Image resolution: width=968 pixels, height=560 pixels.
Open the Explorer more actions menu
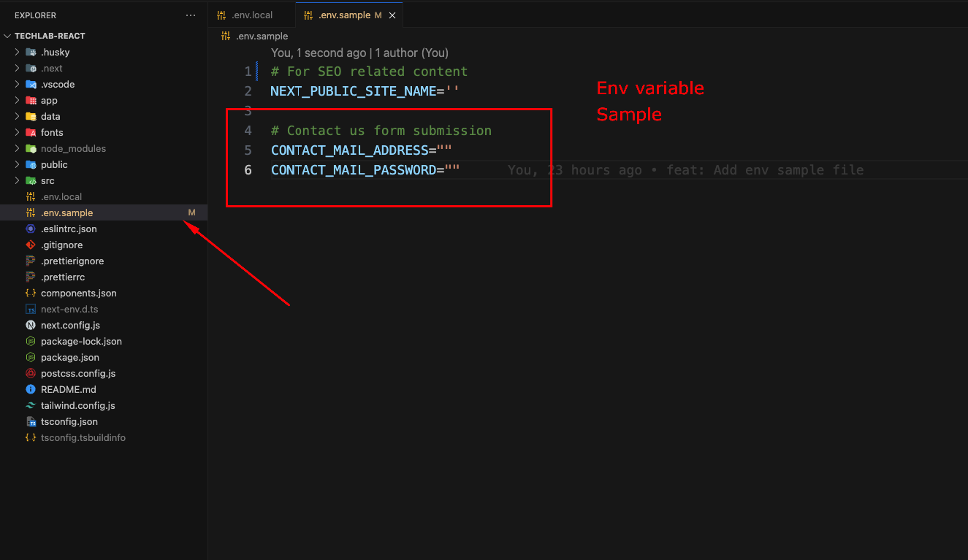click(191, 15)
